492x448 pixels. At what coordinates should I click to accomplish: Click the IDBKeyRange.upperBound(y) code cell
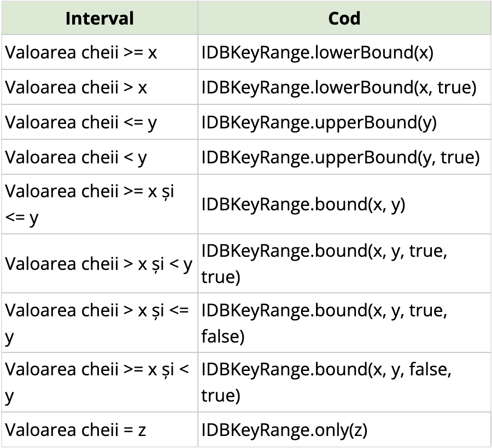(x=344, y=122)
